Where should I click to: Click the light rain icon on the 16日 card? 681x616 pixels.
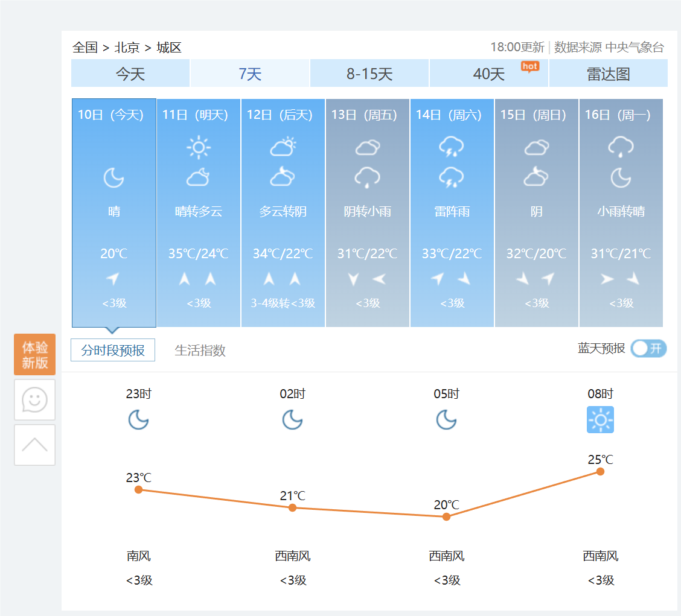(621, 147)
